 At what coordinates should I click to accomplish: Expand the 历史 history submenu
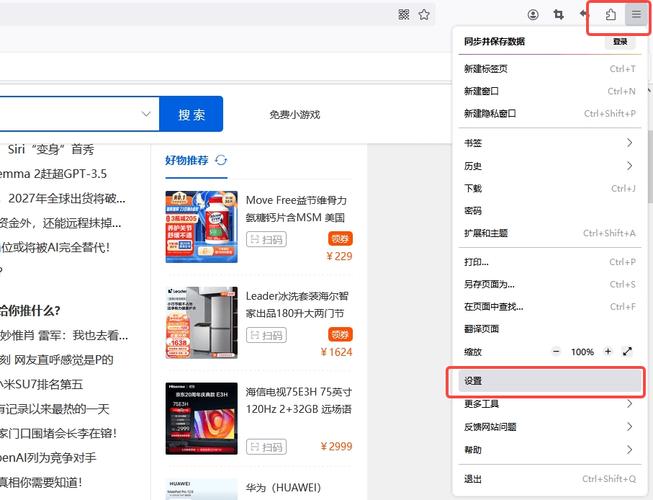pos(629,166)
